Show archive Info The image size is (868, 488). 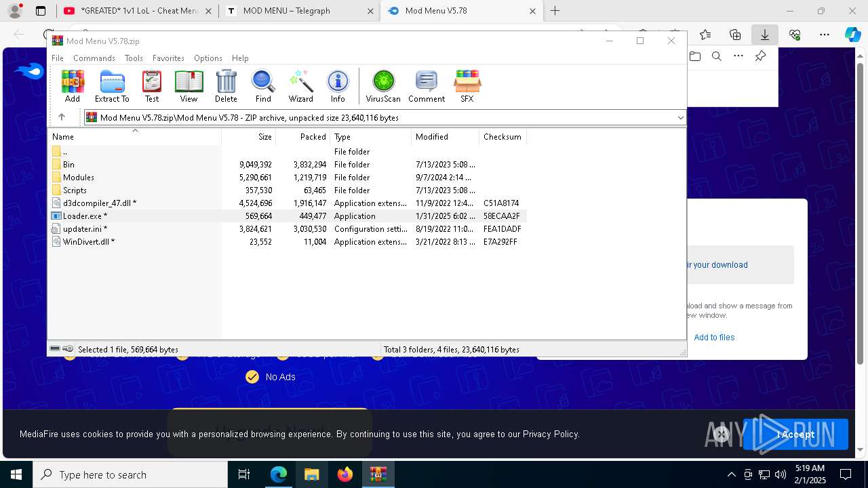tap(338, 86)
